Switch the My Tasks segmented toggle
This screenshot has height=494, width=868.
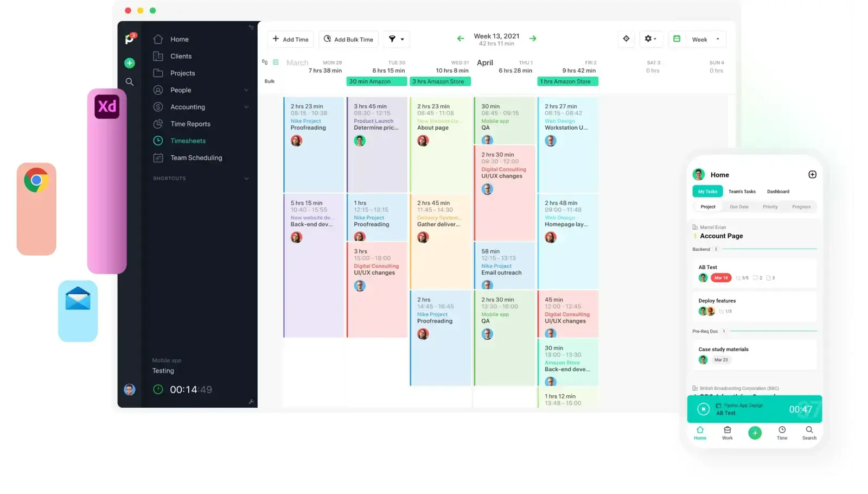pyautogui.click(x=707, y=191)
